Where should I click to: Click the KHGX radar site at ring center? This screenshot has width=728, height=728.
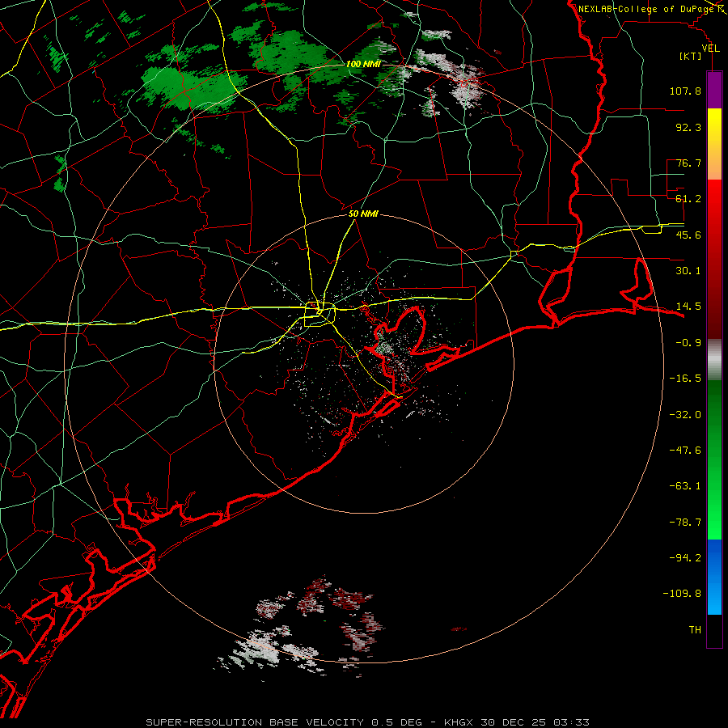tap(364, 363)
